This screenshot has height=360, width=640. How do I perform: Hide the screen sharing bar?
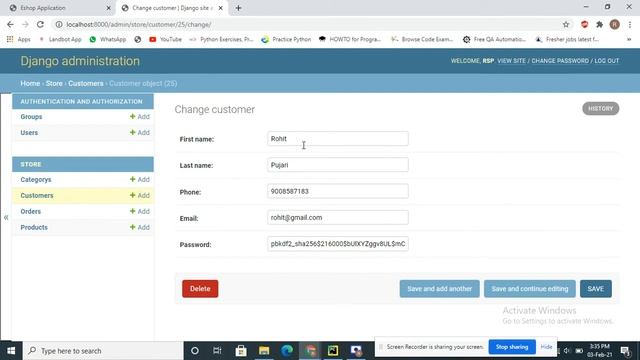tap(546, 347)
